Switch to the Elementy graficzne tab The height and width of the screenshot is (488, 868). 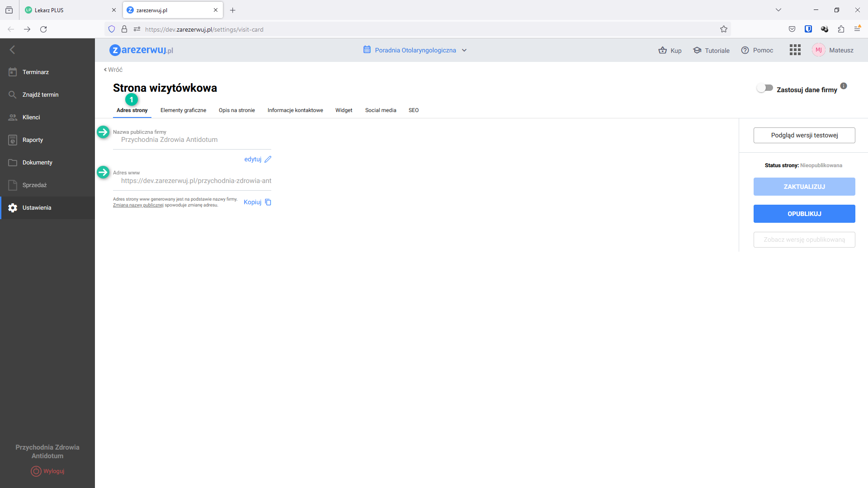183,110
